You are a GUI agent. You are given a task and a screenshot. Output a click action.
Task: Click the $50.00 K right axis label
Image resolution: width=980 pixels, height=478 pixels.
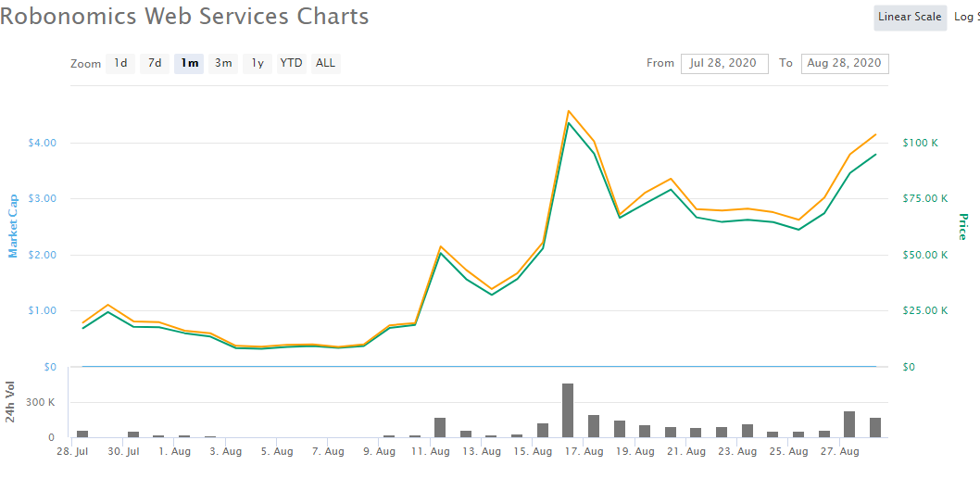pos(925,255)
